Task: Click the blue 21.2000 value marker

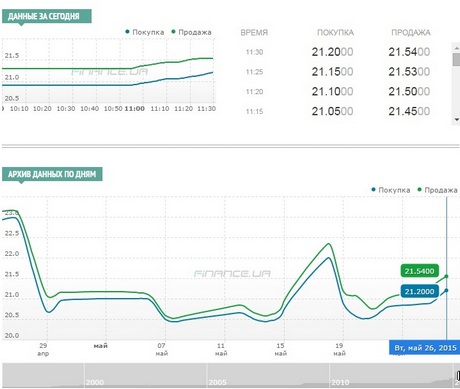Action: (x=419, y=292)
